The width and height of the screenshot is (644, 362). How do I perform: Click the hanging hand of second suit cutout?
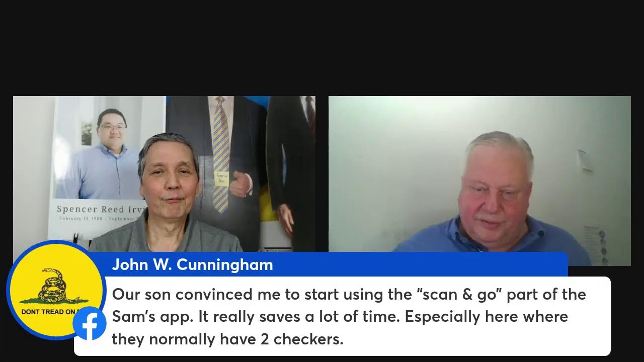(285, 219)
